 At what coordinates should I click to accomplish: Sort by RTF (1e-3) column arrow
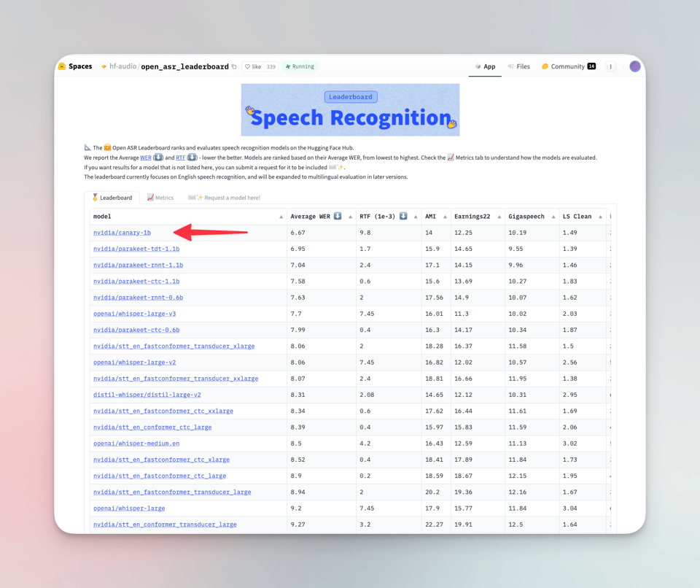pos(415,217)
